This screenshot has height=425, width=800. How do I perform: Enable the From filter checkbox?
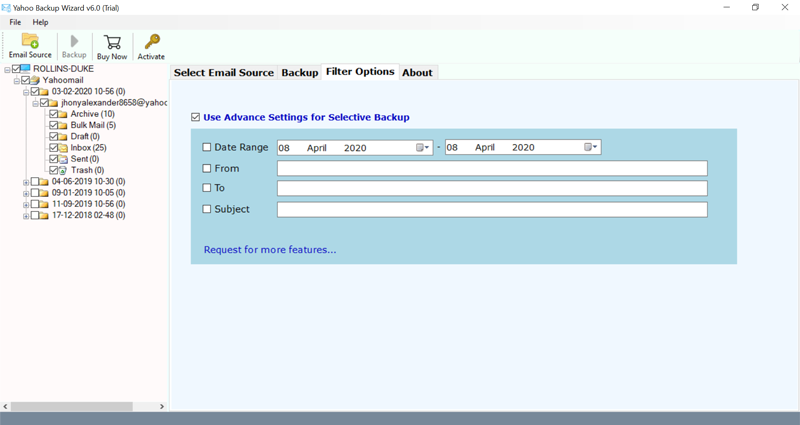coord(207,168)
